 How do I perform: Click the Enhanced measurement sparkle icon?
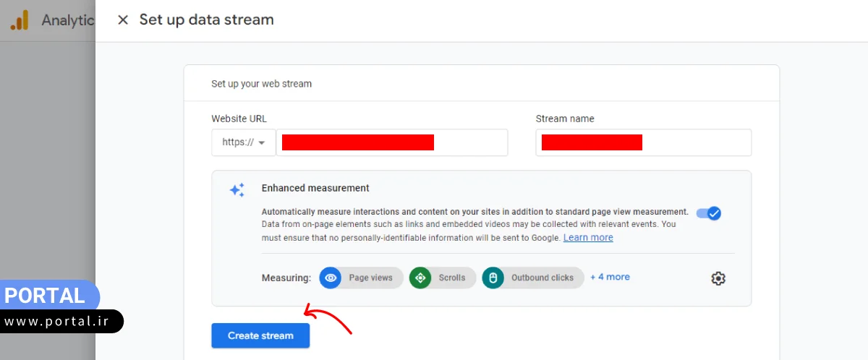(x=237, y=189)
